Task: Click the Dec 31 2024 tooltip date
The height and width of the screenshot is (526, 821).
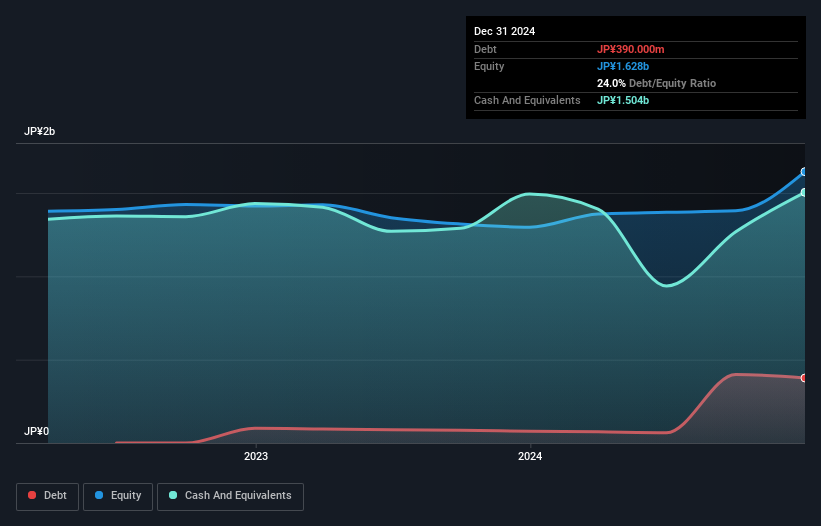Action: 504,31
